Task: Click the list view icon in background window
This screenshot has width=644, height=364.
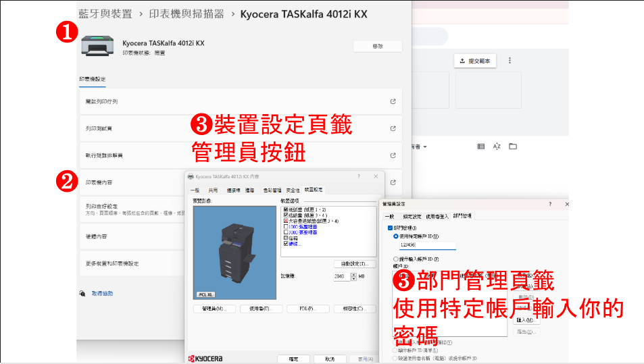Action: (481, 147)
